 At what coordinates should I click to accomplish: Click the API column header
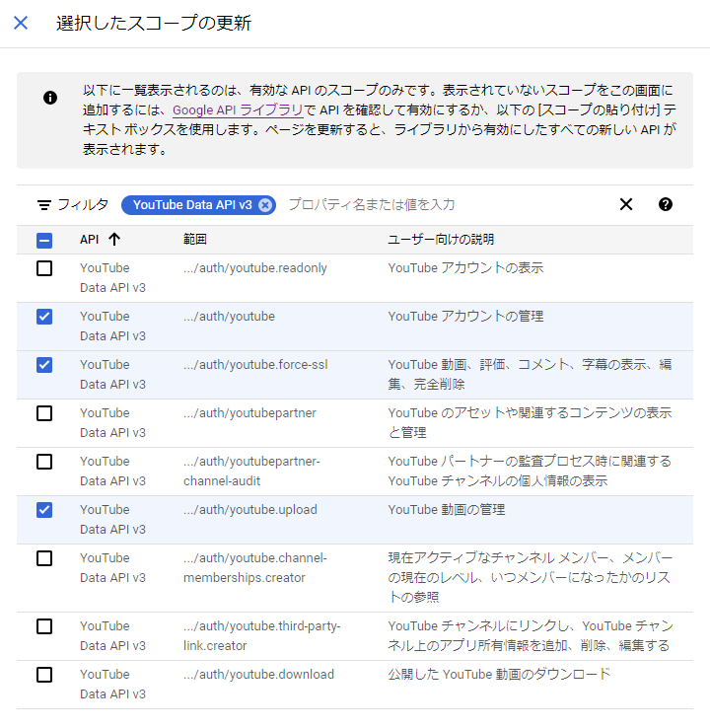tap(89, 239)
